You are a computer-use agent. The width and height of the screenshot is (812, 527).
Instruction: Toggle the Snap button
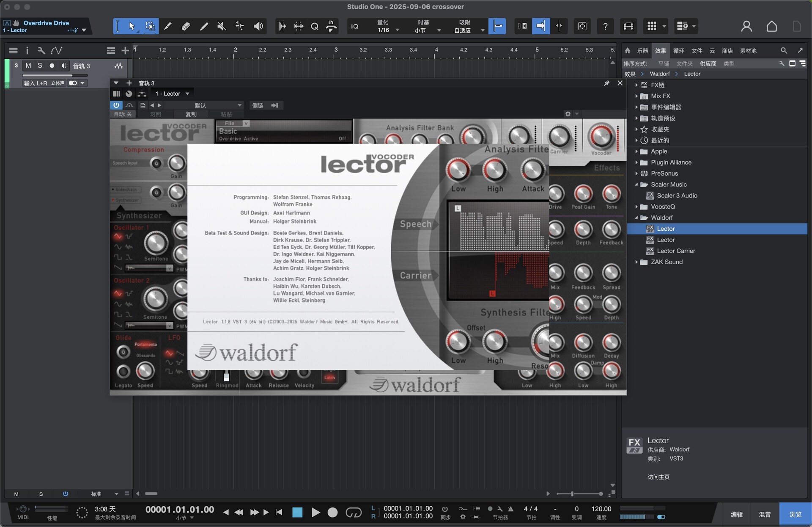497,26
